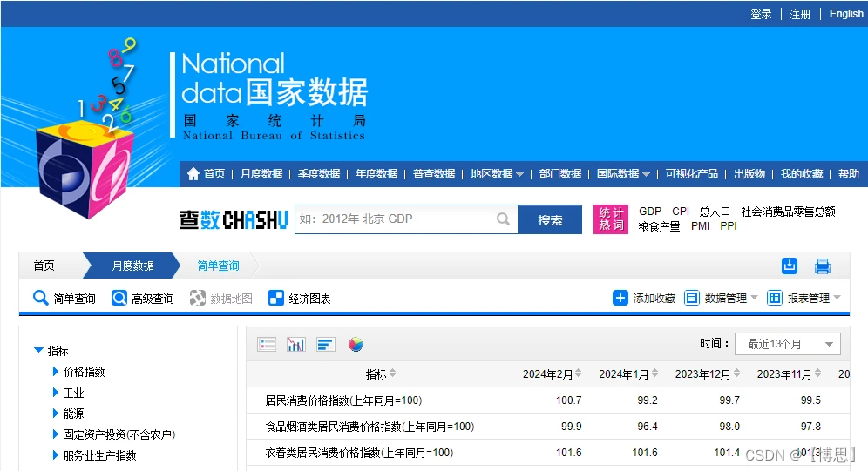Go to 月度数据 in navigation bar
Viewport: 868px width, 471px height.
tap(261, 173)
